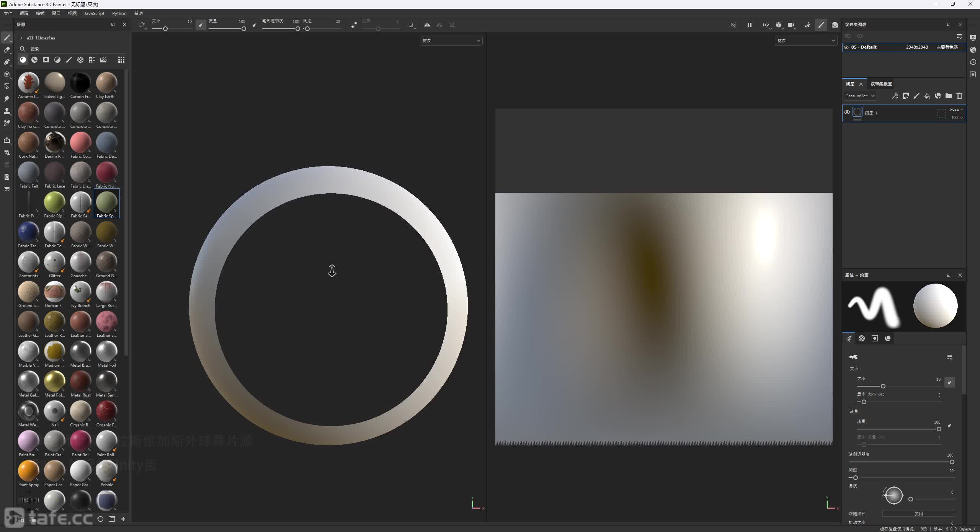980x532 pixels.
Task: Select the Eraser tool
Action: coord(7,50)
